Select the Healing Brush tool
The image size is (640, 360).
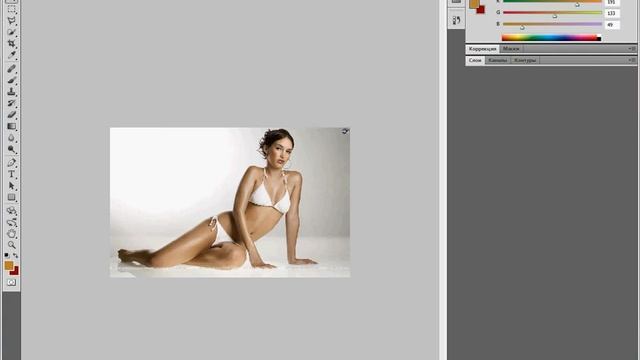tap(11, 69)
